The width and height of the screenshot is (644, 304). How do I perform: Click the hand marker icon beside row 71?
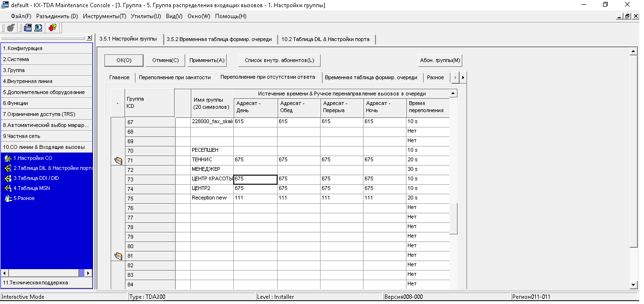[x=118, y=161]
